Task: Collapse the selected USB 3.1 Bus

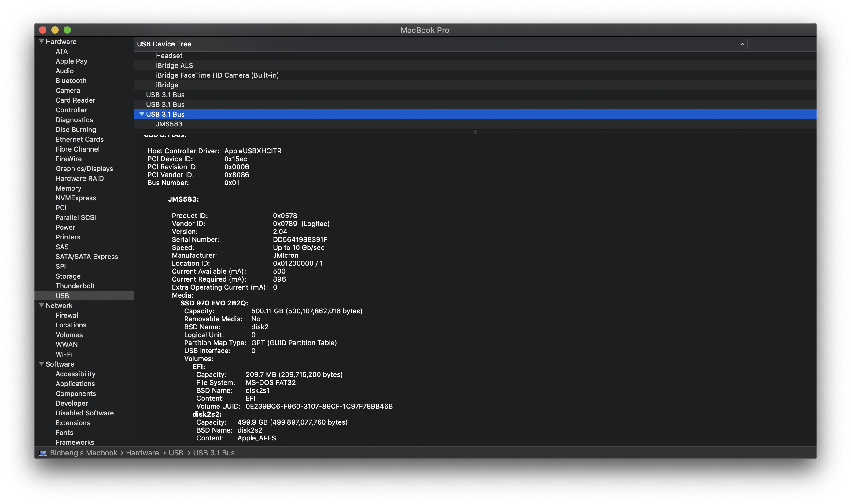Action: tap(142, 114)
